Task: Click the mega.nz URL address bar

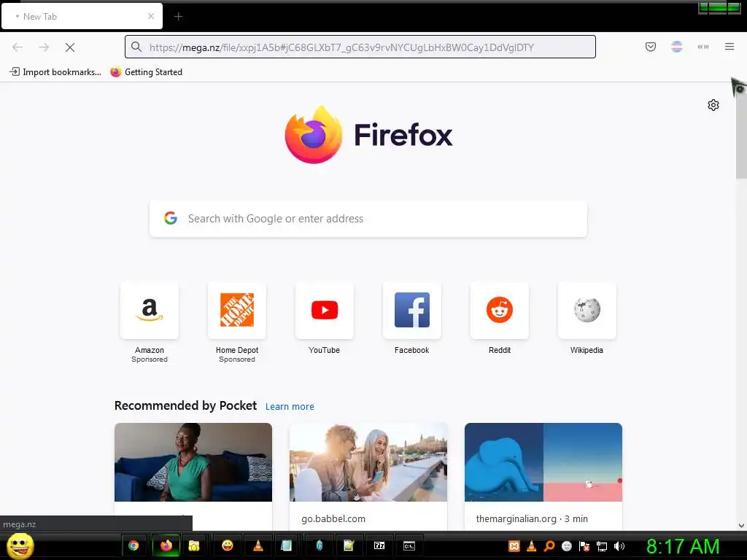Action: (x=360, y=47)
